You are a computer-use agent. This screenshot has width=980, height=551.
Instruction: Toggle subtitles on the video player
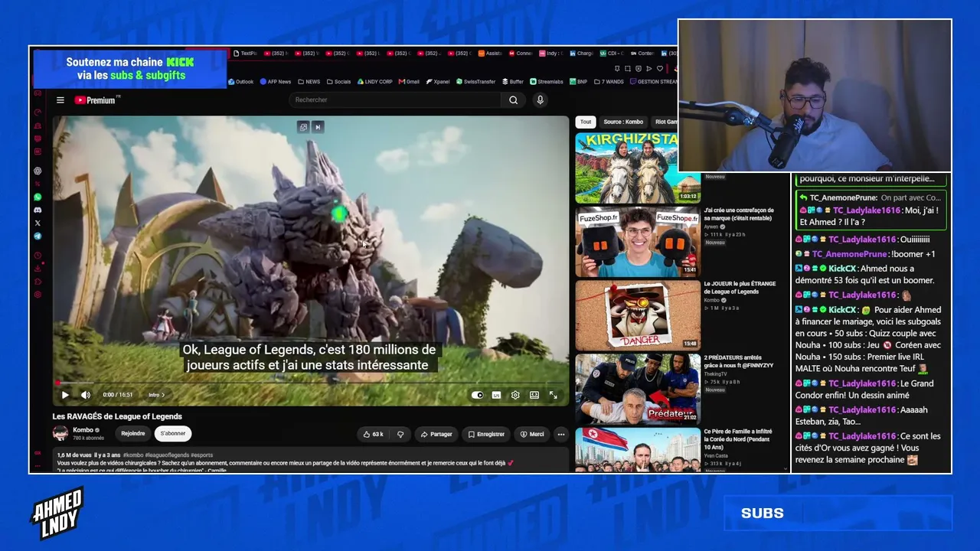[x=496, y=395]
